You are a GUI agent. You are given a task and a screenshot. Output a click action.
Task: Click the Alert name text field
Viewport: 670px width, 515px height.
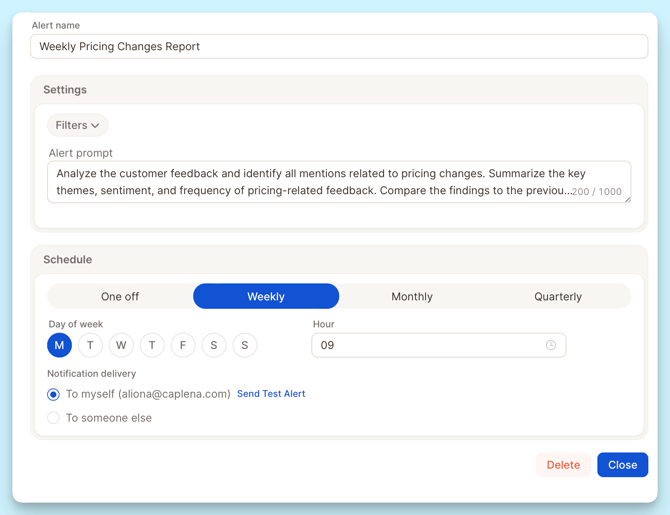[339, 46]
